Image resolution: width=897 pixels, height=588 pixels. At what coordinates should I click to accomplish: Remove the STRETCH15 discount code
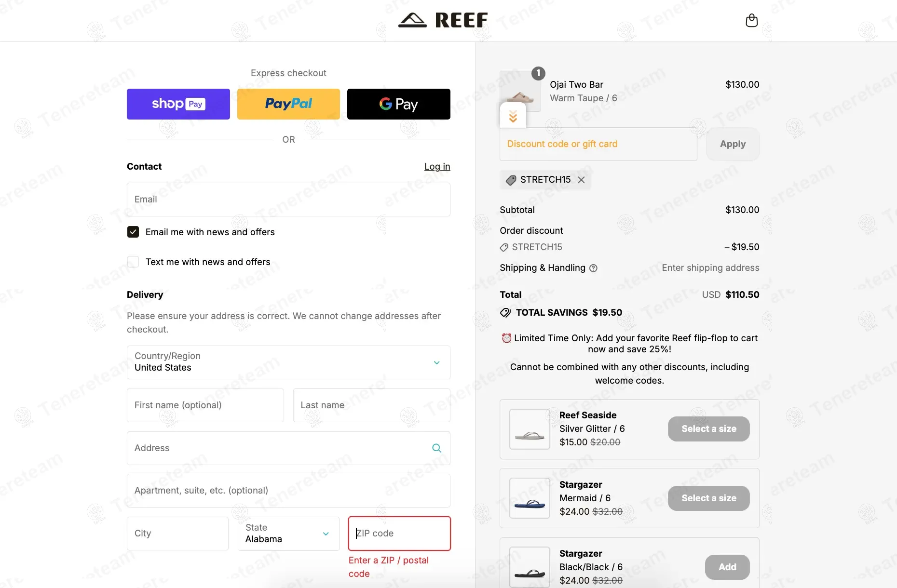pyautogui.click(x=581, y=180)
